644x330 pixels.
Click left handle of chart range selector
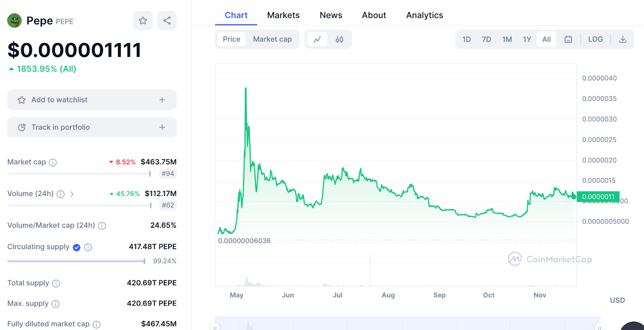(x=215, y=326)
